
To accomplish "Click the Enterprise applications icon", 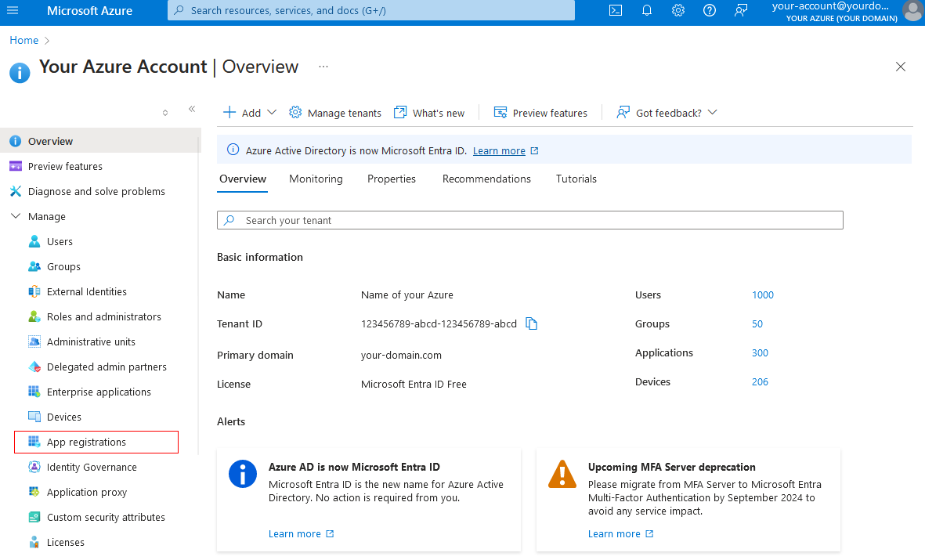I will (x=34, y=392).
